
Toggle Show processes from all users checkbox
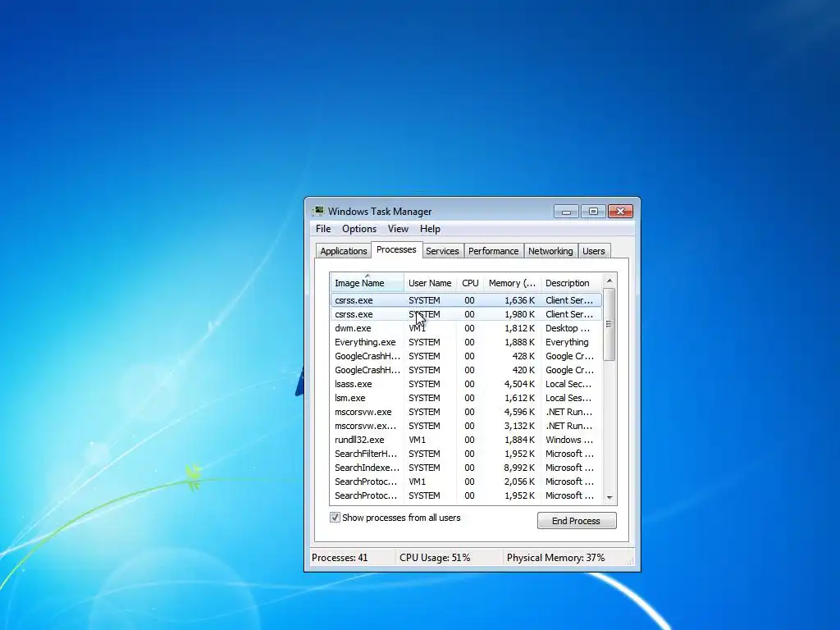pyautogui.click(x=335, y=518)
